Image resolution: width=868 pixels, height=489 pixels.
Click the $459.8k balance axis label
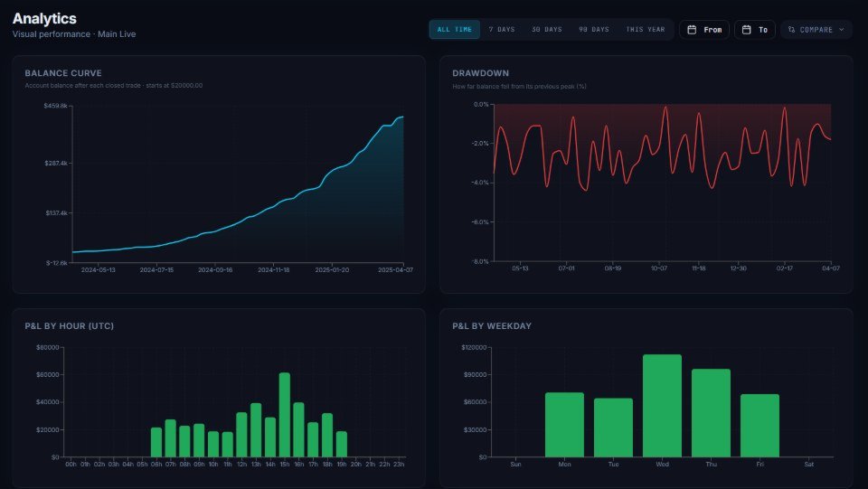[55, 106]
